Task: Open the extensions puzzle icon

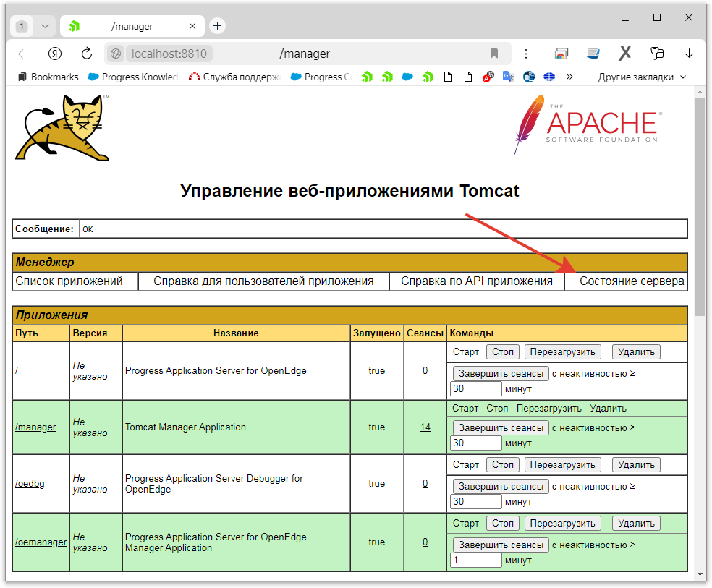Action: (x=656, y=54)
